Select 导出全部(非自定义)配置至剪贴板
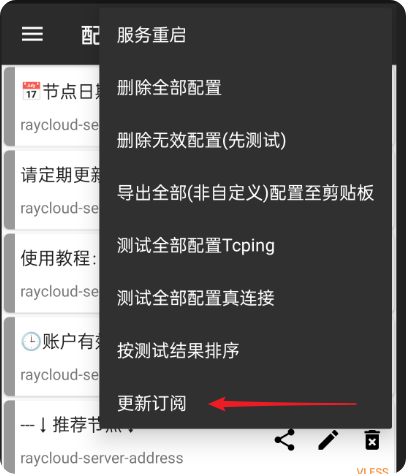 [x=245, y=193]
